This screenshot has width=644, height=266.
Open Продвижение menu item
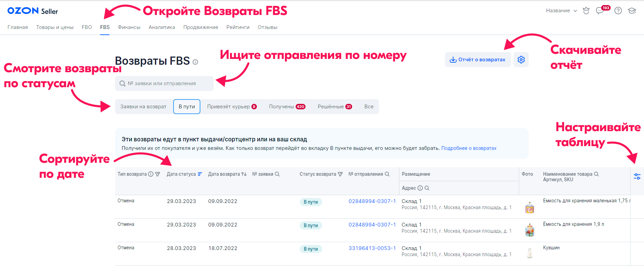click(x=201, y=27)
